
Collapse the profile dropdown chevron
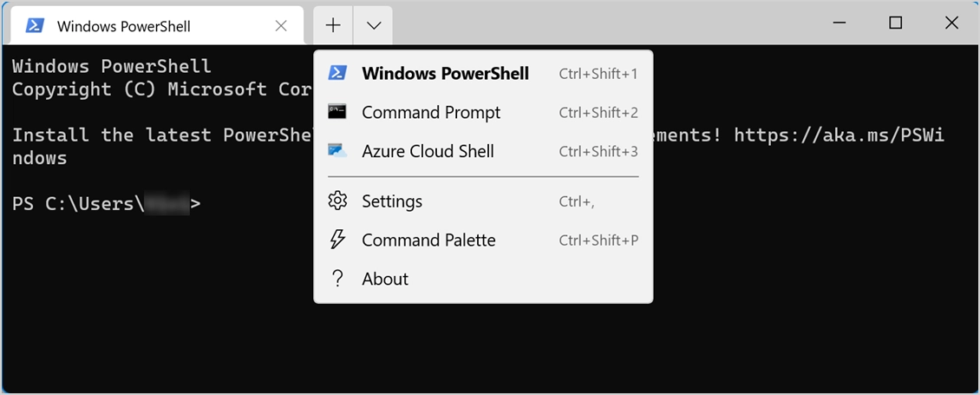pos(374,25)
